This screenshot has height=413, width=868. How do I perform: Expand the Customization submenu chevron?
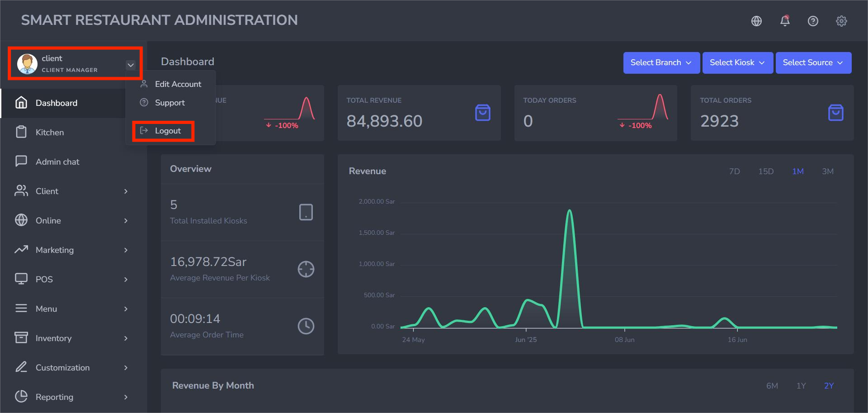[126, 368]
